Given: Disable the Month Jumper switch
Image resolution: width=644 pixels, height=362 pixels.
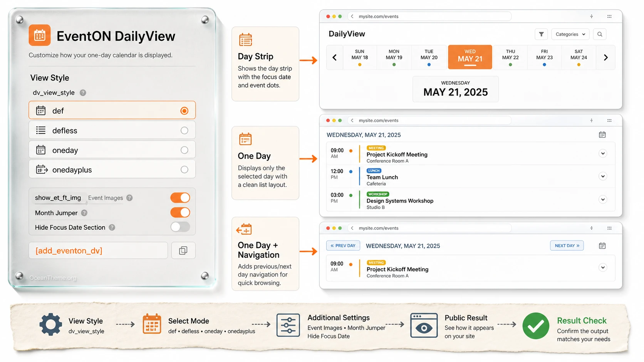Looking at the screenshot, I should (180, 212).
